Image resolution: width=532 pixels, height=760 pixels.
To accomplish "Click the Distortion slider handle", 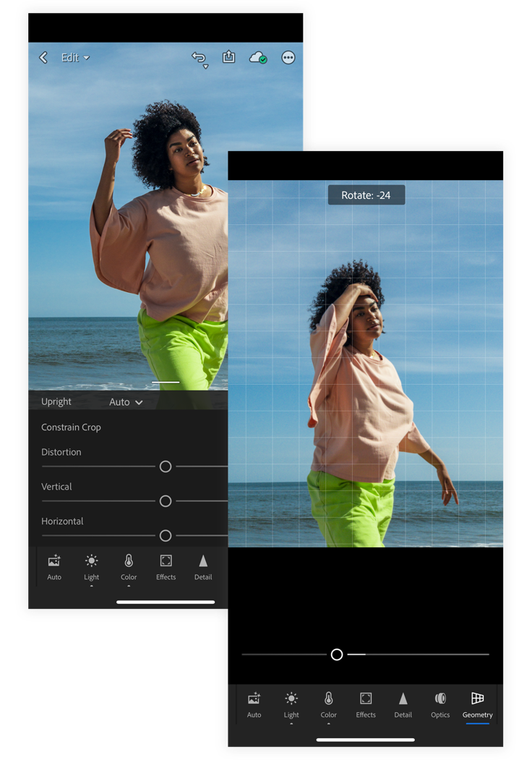I will point(166,466).
